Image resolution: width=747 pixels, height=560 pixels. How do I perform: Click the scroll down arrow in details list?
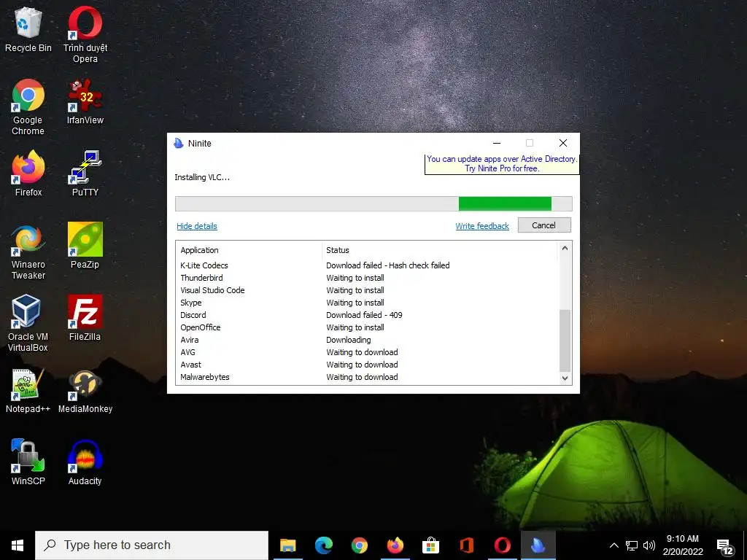coord(565,378)
